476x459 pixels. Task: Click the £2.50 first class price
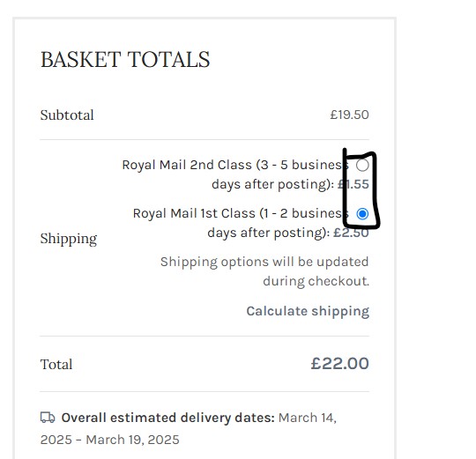pos(351,233)
